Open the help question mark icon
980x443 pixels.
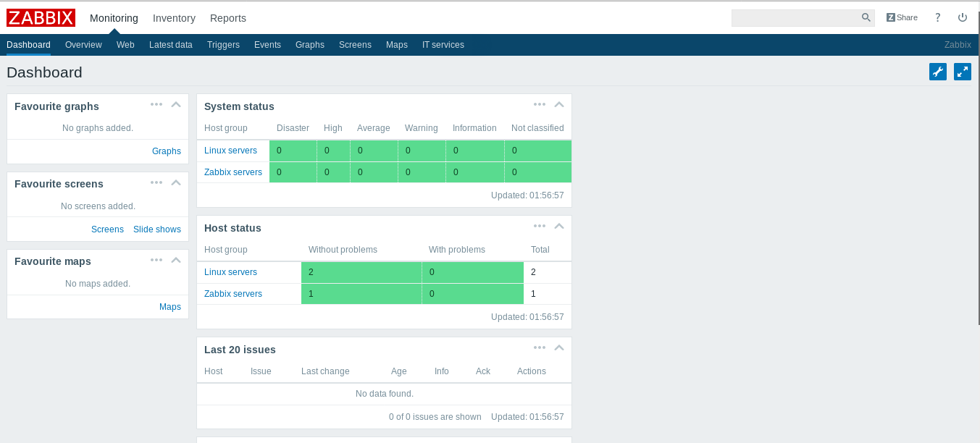[937, 17]
